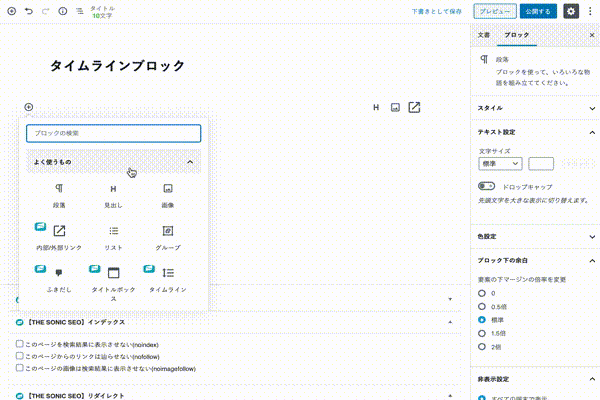Image resolution: width=600 pixels, height=400 pixels.
Task: Insert heading via H shortcut icon at right
Action: [x=376, y=108]
